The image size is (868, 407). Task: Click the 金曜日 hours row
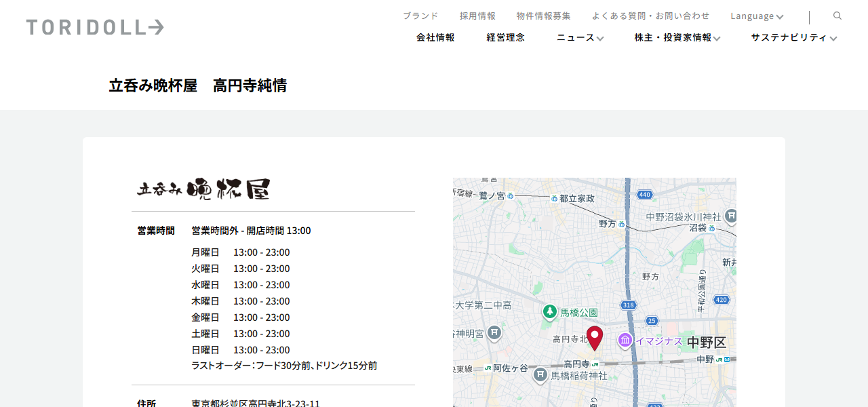click(241, 317)
